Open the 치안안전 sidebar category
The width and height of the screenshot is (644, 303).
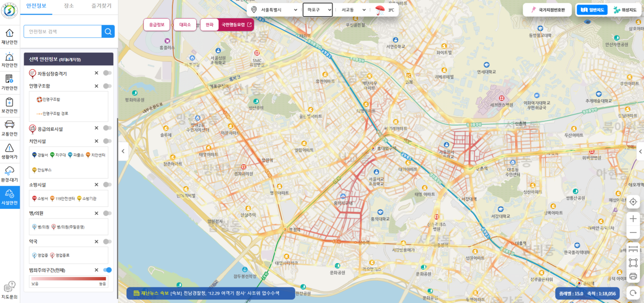tap(9, 59)
